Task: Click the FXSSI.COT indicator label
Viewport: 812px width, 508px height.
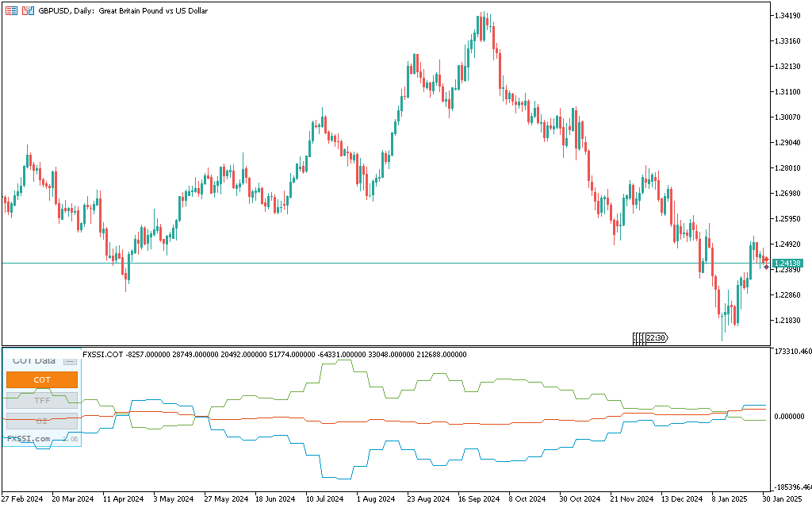Action: 103,355
